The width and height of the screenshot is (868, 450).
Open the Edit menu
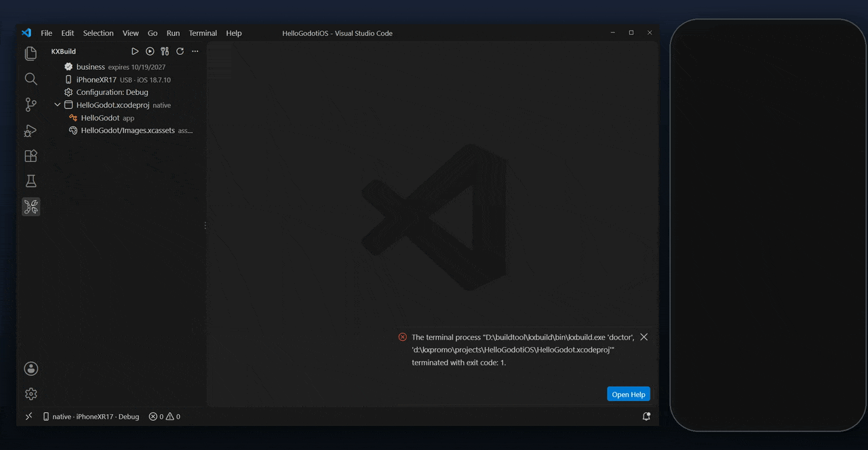(x=68, y=33)
